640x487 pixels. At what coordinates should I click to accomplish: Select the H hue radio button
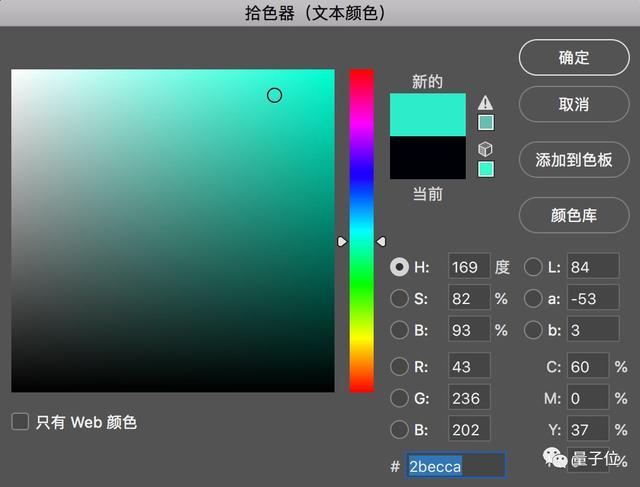tap(400, 267)
